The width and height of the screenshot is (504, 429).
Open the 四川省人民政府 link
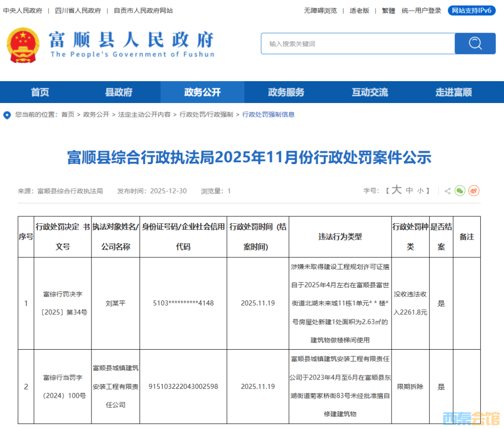78,10
